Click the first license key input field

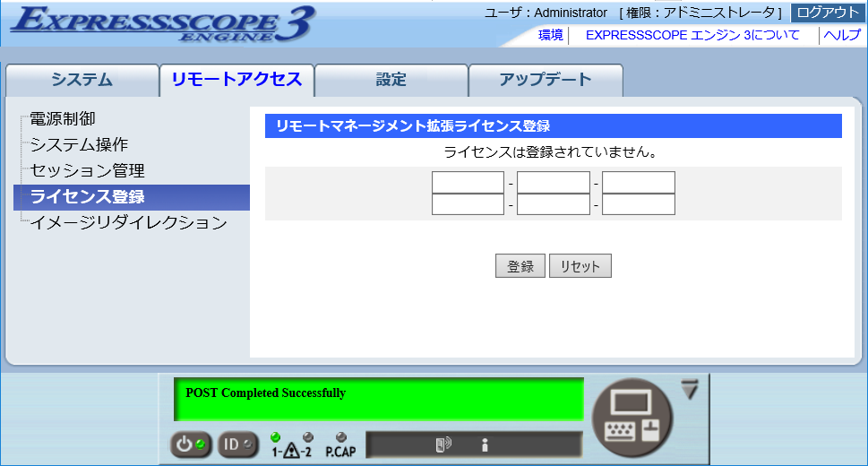[468, 183]
